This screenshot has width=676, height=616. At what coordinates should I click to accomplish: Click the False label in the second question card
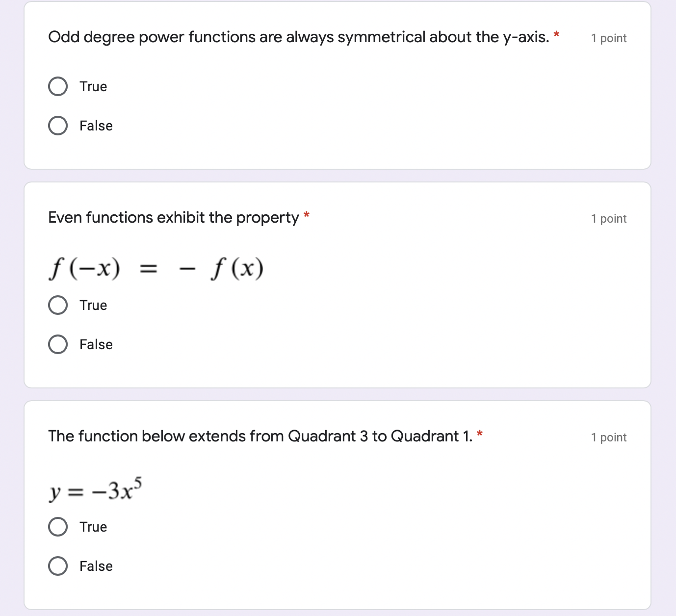[x=96, y=344]
